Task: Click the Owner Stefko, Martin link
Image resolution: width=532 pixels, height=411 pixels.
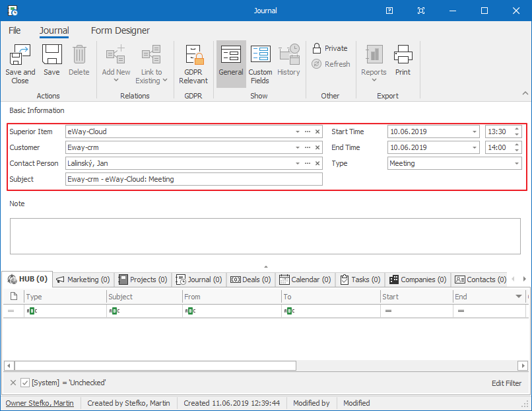Action: point(40,403)
